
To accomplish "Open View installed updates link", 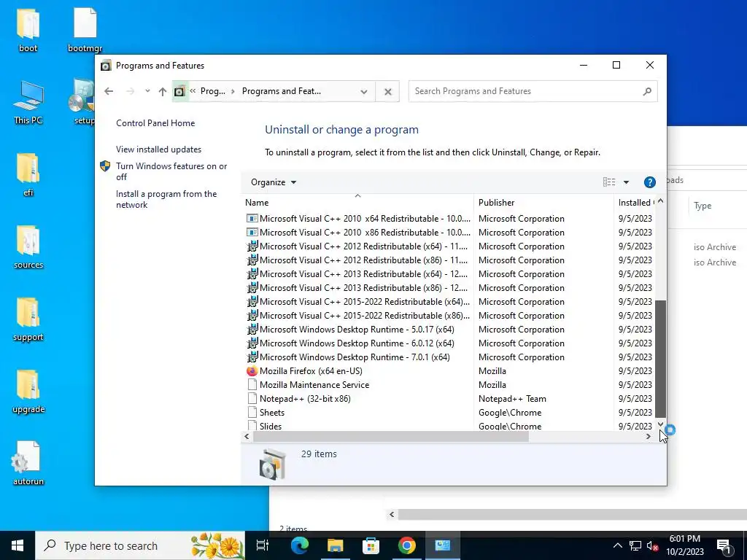I will click(158, 149).
